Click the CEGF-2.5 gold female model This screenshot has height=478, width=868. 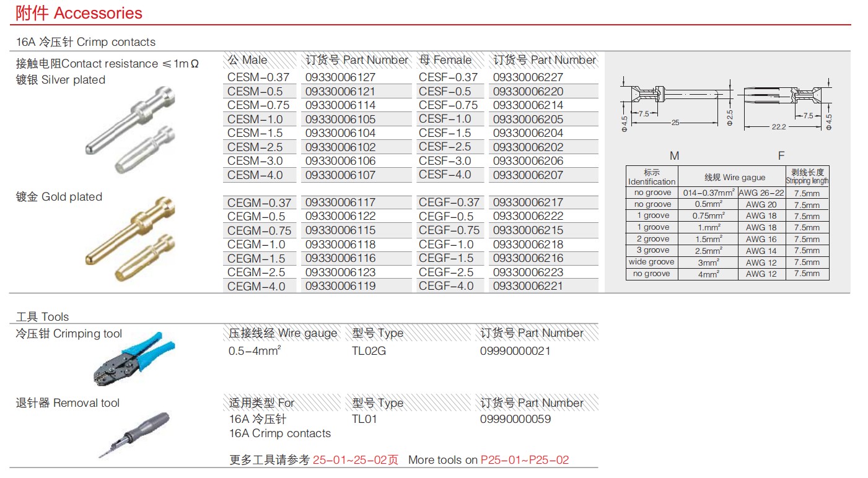click(445, 272)
